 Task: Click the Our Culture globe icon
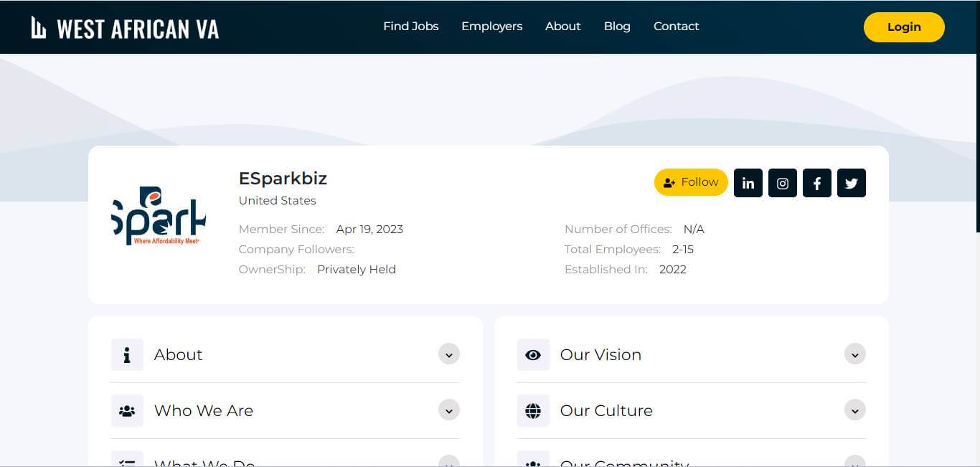click(x=533, y=410)
